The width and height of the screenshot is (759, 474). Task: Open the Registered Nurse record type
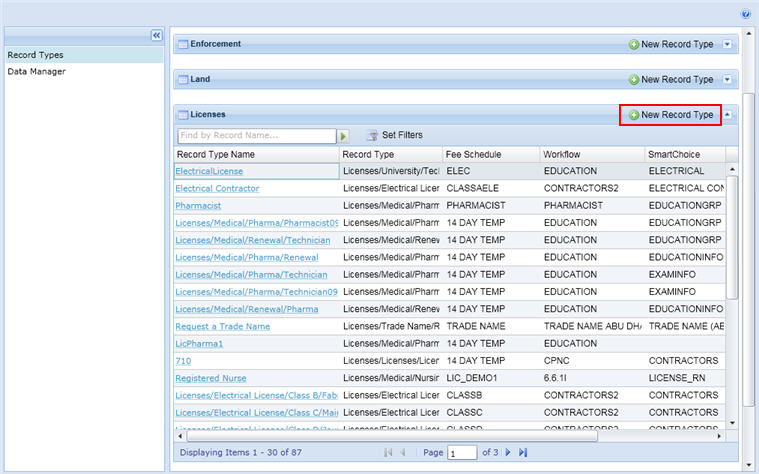[x=211, y=378]
